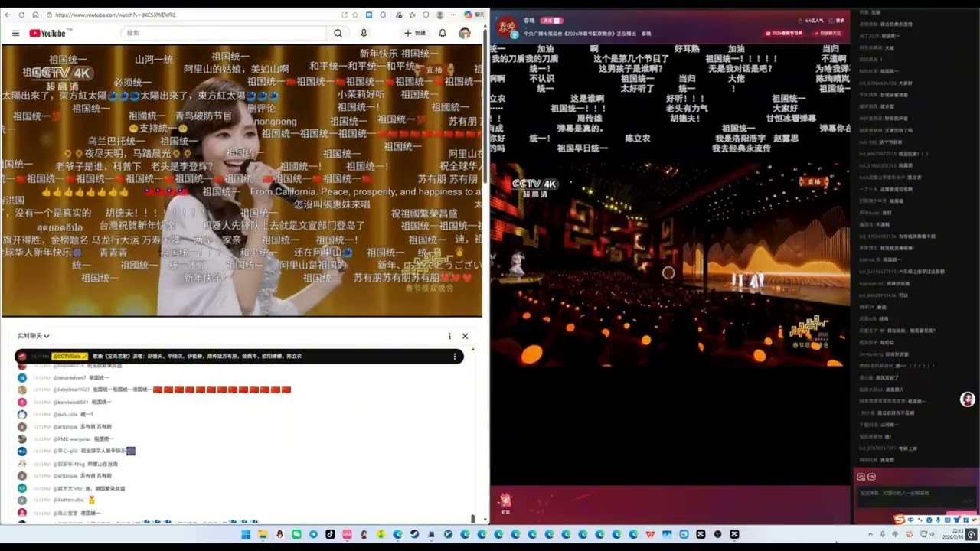Screen dimensions: 980x551
Task: Click the YouTube search magnifier button
Action: (338, 33)
